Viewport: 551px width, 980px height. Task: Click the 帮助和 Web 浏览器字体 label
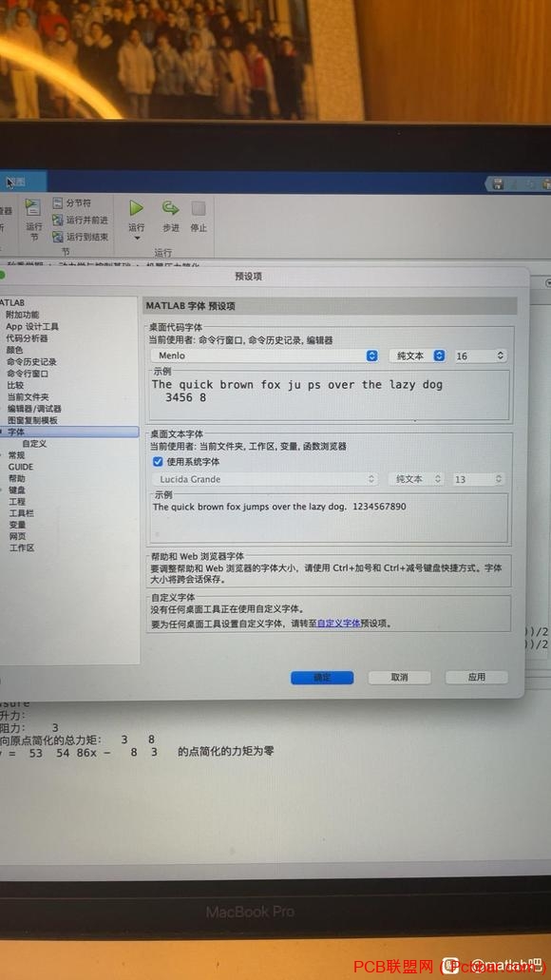[x=198, y=556]
